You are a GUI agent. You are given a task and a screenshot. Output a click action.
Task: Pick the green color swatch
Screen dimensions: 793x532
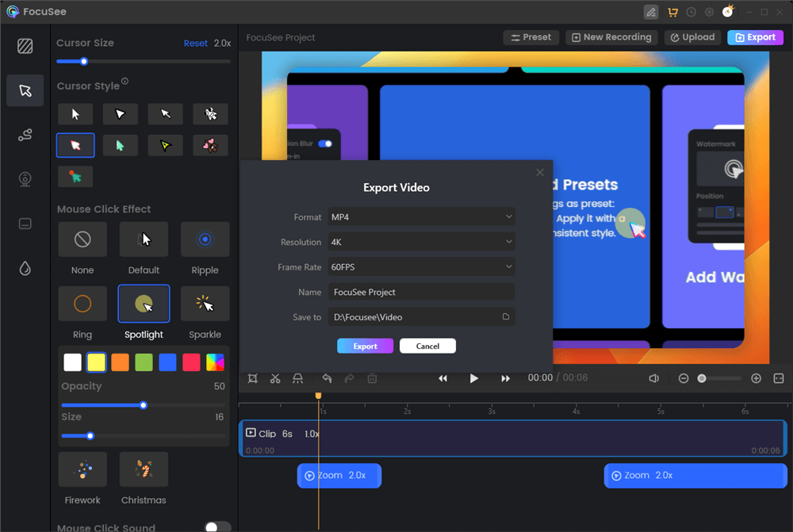(144, 362)
